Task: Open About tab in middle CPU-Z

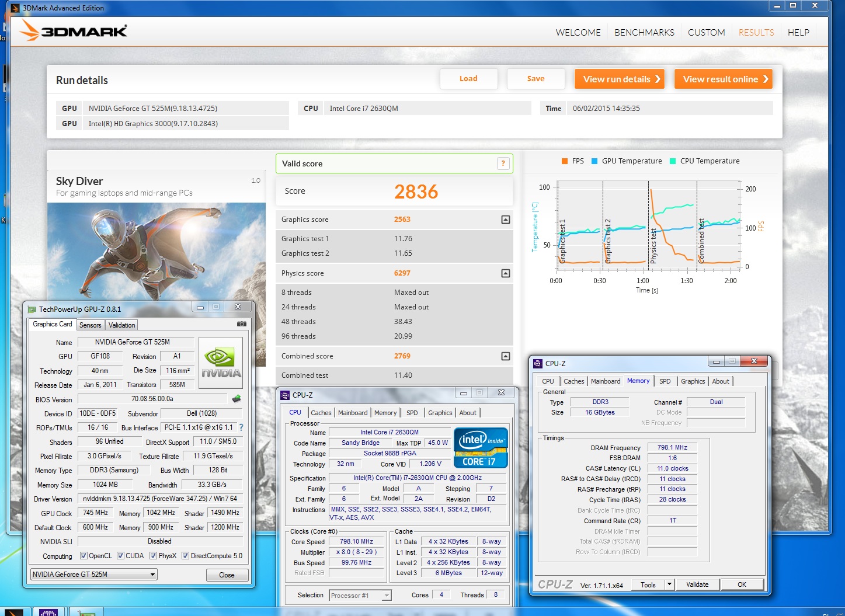Action: pyautogui.click(x=468, y=413)
